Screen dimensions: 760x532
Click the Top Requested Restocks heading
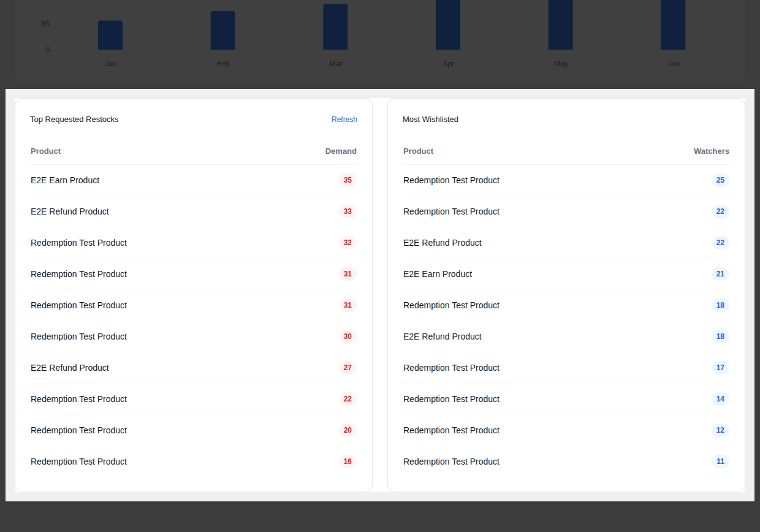click(x=74, y=120)
